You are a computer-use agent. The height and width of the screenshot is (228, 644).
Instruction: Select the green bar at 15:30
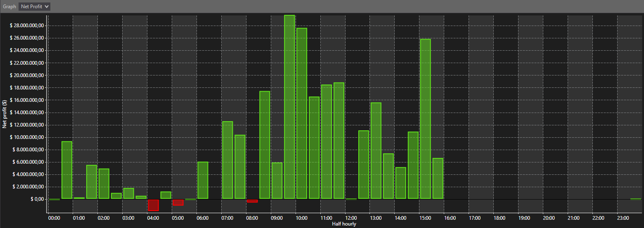pyautogui.click(x=438, y=179)
